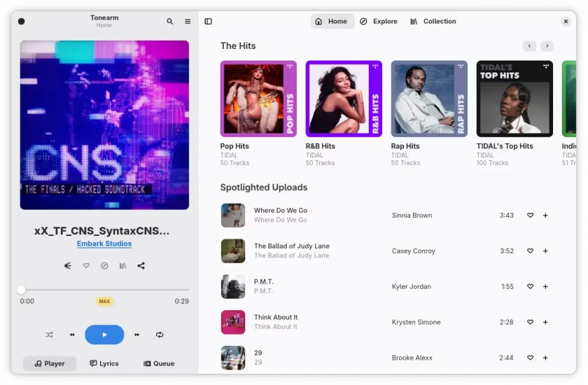
Task: Favorite the currently playing track
Action: [86, 266]
